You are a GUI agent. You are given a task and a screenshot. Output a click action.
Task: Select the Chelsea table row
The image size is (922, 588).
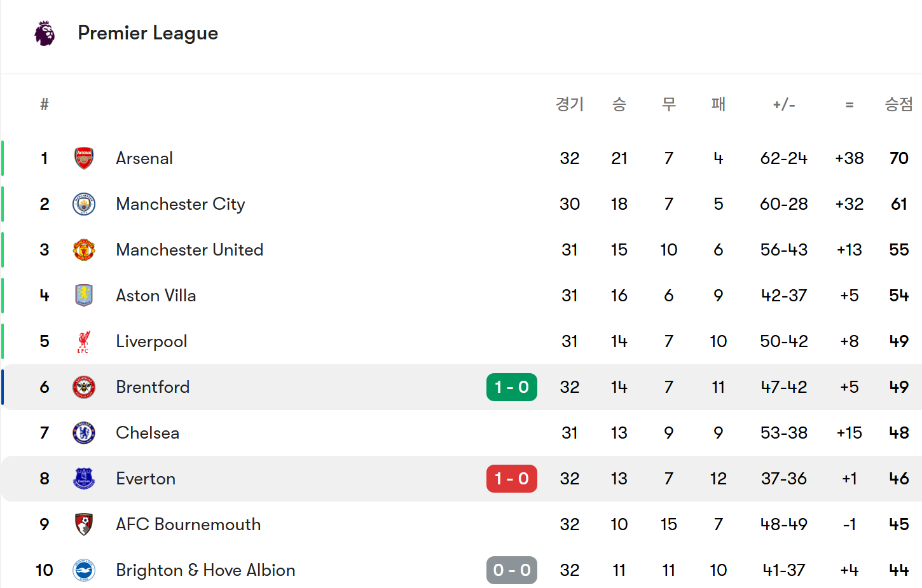click(462, 433)
